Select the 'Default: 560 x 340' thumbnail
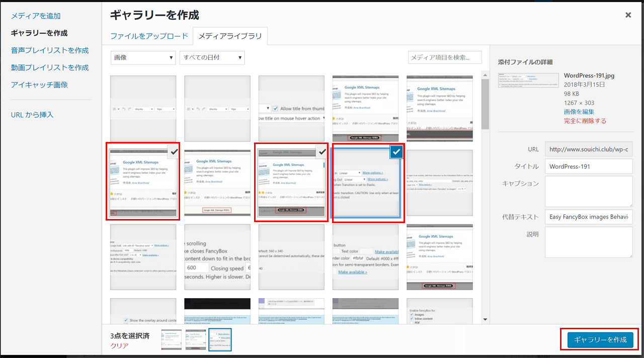The width and height of the screenshot is (644, 358). 291,257
